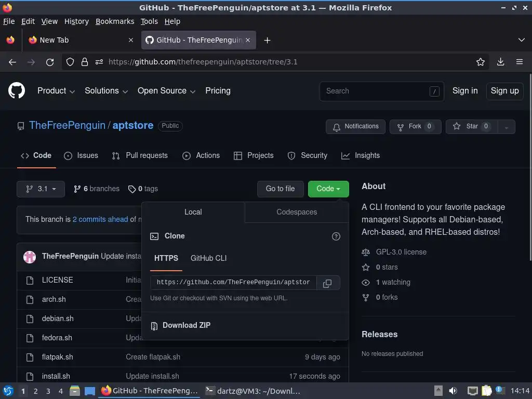The width and height of the screenshot is (532, 399).
Task: Reload the page with the refresh icon
Action: click(50, 62)
